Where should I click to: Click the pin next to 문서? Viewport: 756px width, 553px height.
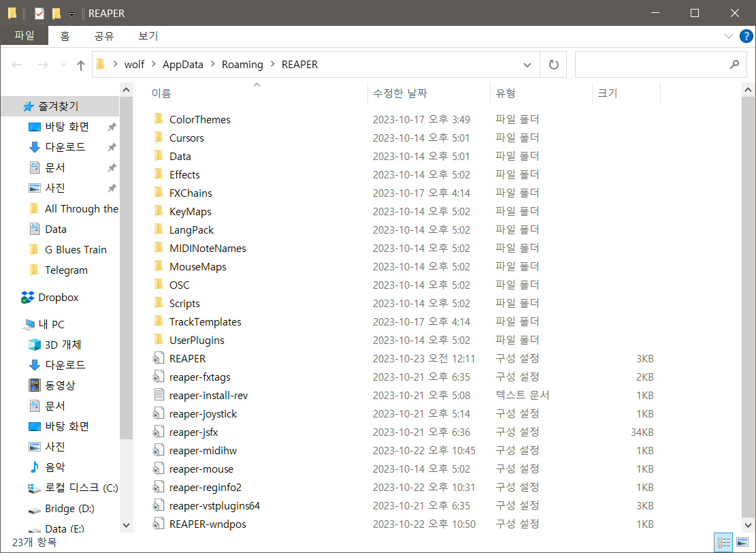click(112, 168)
